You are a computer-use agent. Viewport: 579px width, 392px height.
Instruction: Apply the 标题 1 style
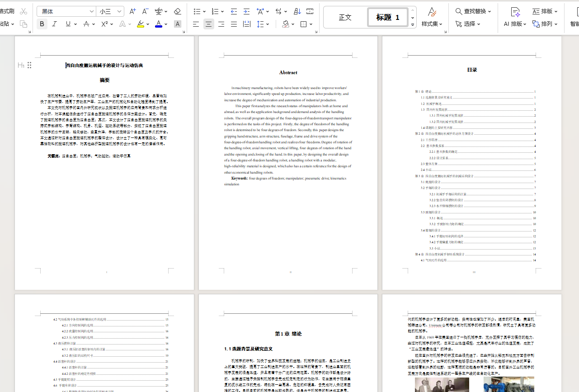[387, 17]
